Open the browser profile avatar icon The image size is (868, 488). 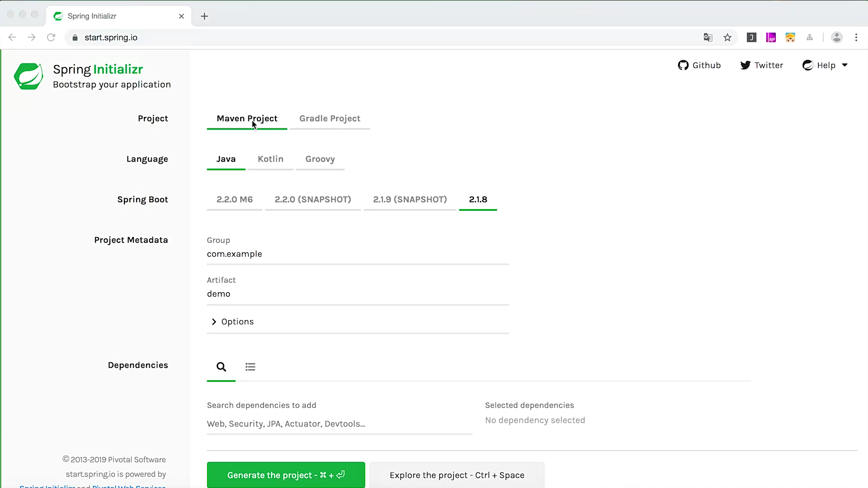click(x=837, y=38)
